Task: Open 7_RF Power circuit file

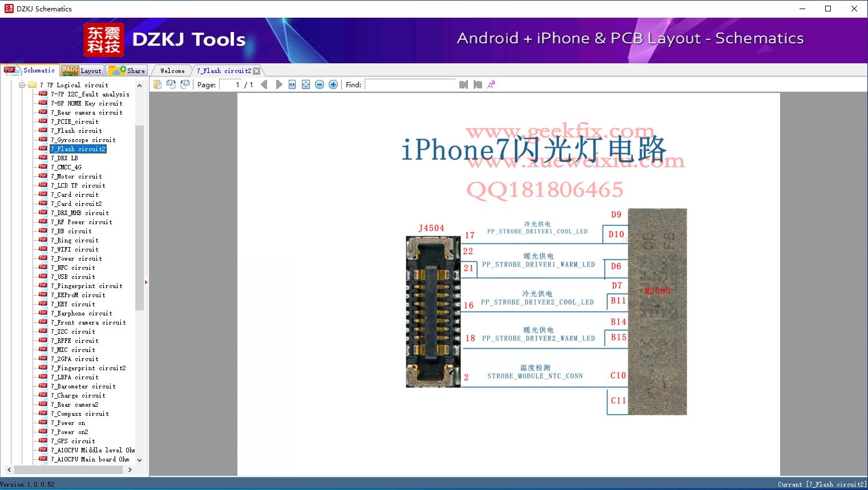Action: 81,222
